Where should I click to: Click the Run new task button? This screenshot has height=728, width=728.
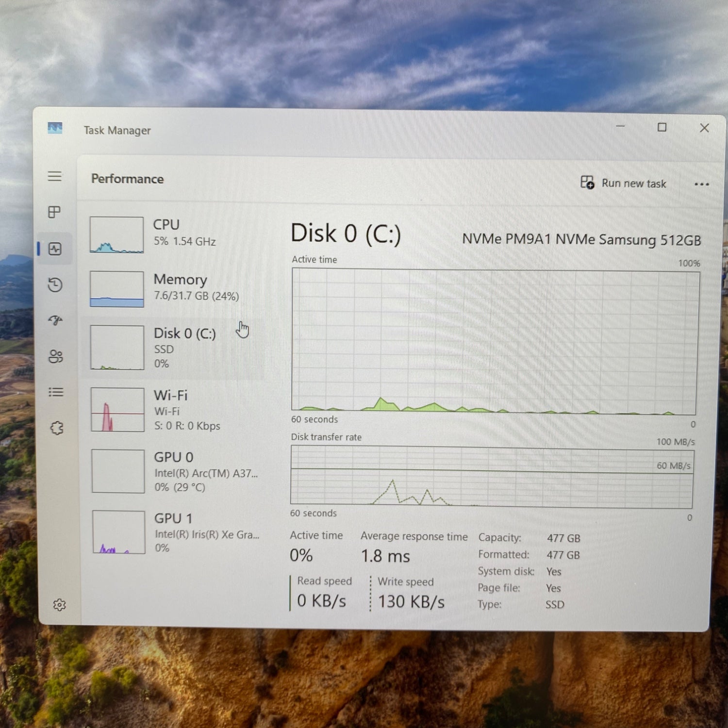point(624,183)
